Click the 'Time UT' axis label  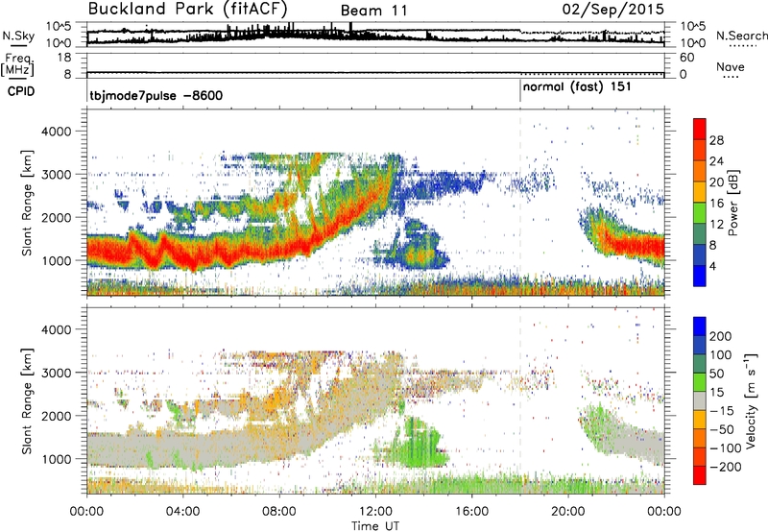click(x=375, y=526)
